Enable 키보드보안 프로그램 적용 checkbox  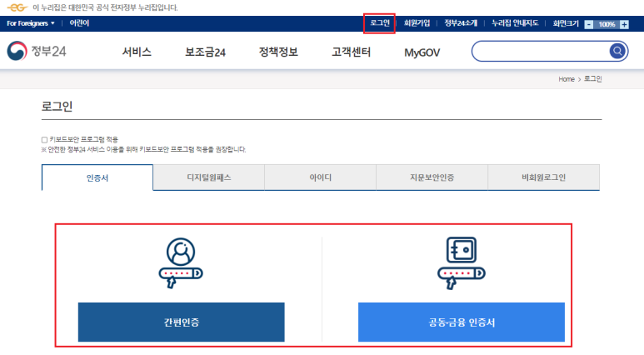(x=44, y=140)
